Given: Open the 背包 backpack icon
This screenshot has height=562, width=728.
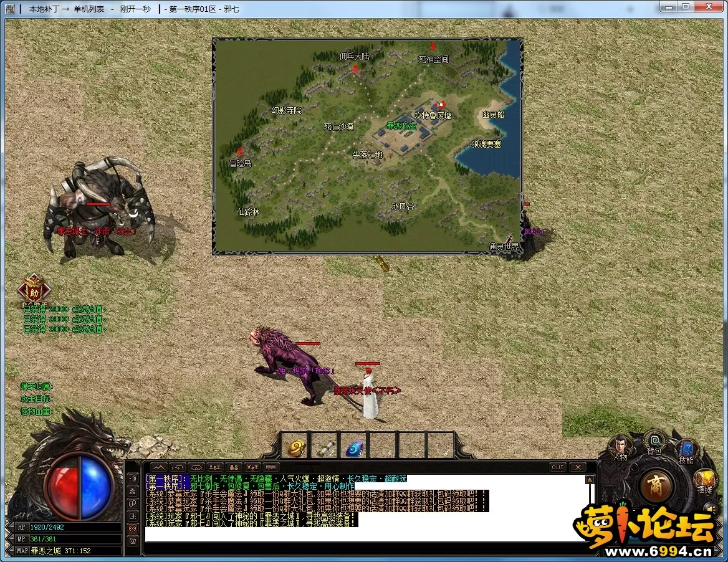Looking at the screenshot, I should point(654,444).
